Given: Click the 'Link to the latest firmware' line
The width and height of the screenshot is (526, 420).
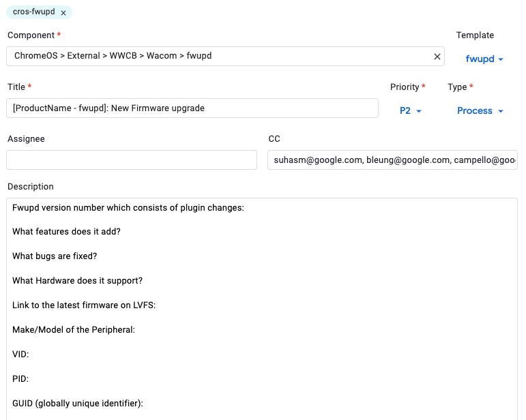Looking at the screenshot, I should click(x=84, y=305).
